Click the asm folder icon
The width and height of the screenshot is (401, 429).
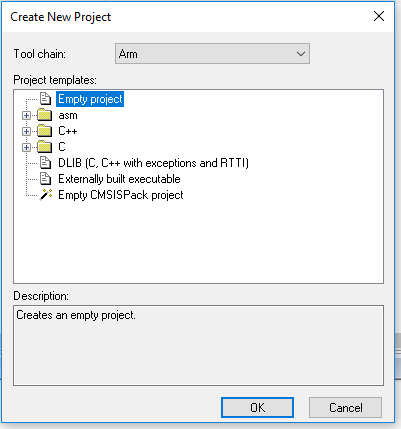point(45,115)
